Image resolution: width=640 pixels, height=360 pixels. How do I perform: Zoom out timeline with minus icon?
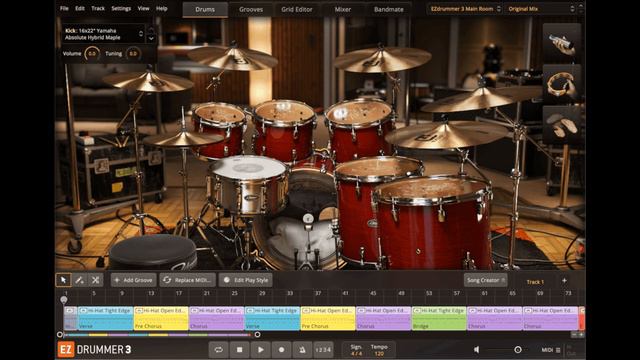(x=574, y=335)
